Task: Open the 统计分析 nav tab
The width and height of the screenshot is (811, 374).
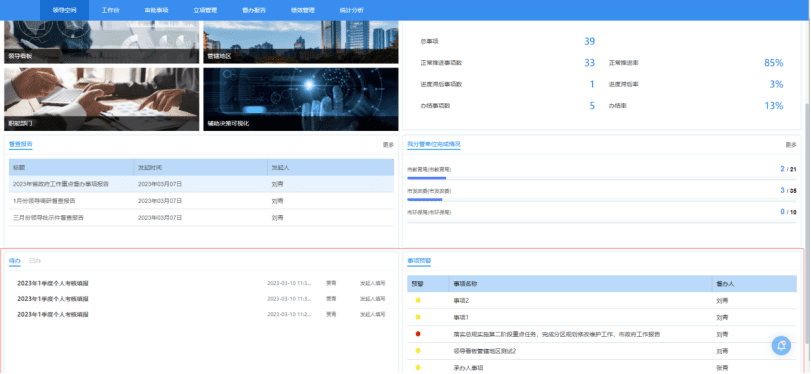Action: (351, 10)
